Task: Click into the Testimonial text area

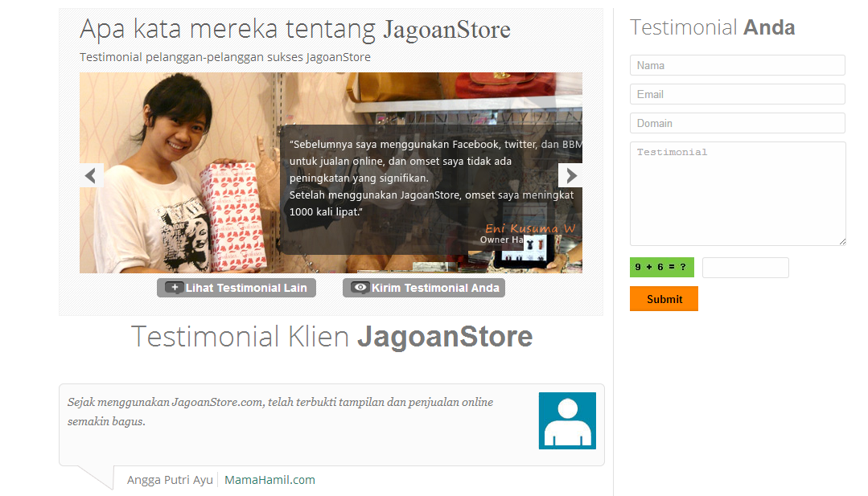Action: (738, 194)
